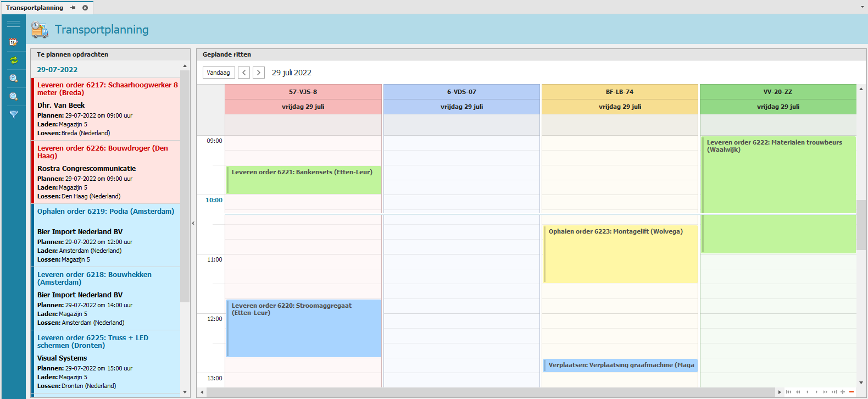Open the filter funnel icon
868x399 pixels.
[14, 114]
